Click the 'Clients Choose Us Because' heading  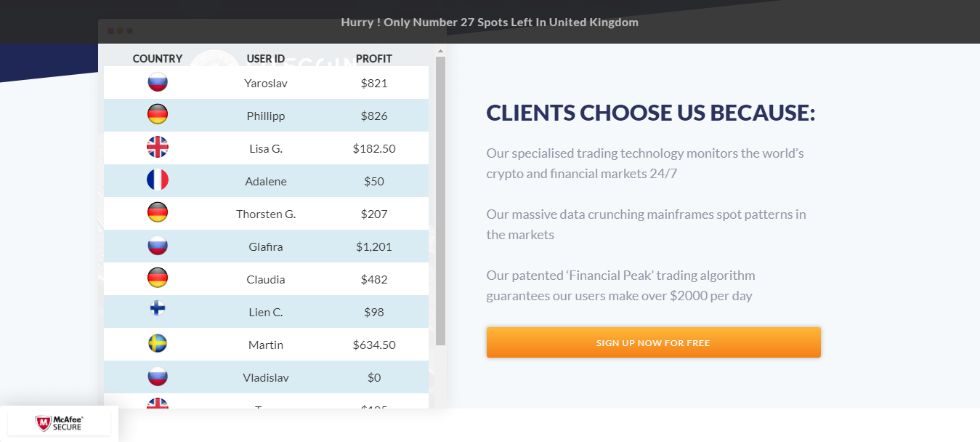click(651, 113)
